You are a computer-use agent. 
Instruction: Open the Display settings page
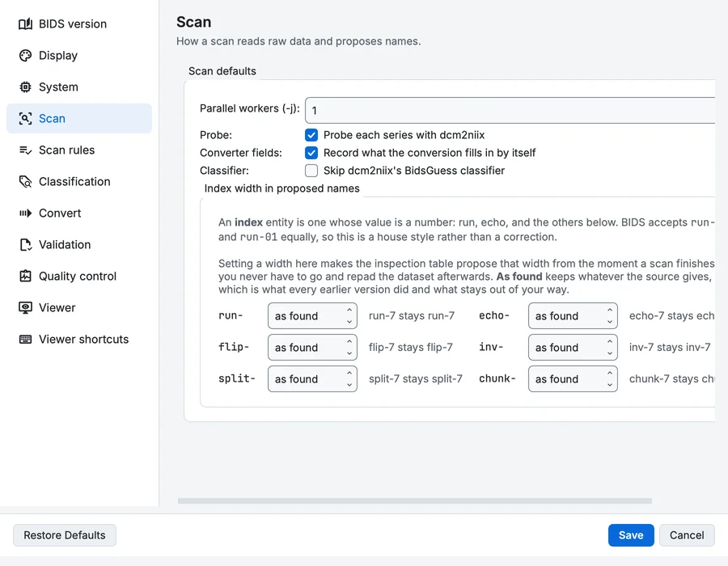79,55
